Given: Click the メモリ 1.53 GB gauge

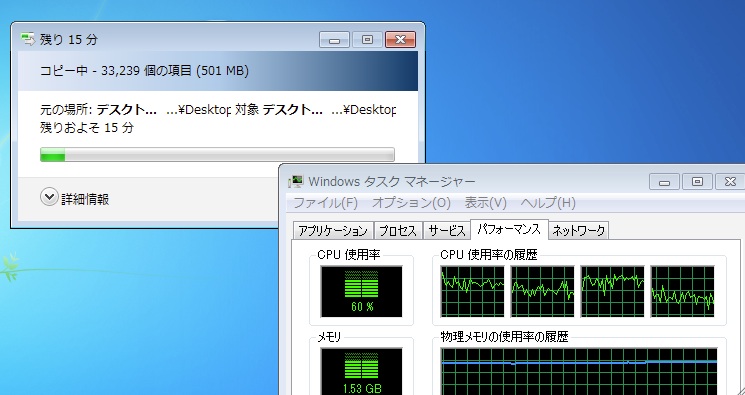Looking at the screenshot, I should coord(362,371).
